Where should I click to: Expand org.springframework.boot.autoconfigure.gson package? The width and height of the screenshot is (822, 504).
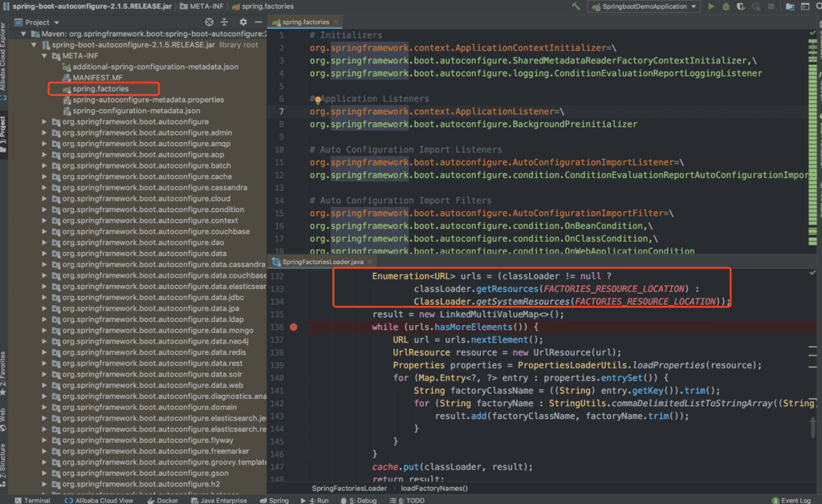[x=45, y=473]
